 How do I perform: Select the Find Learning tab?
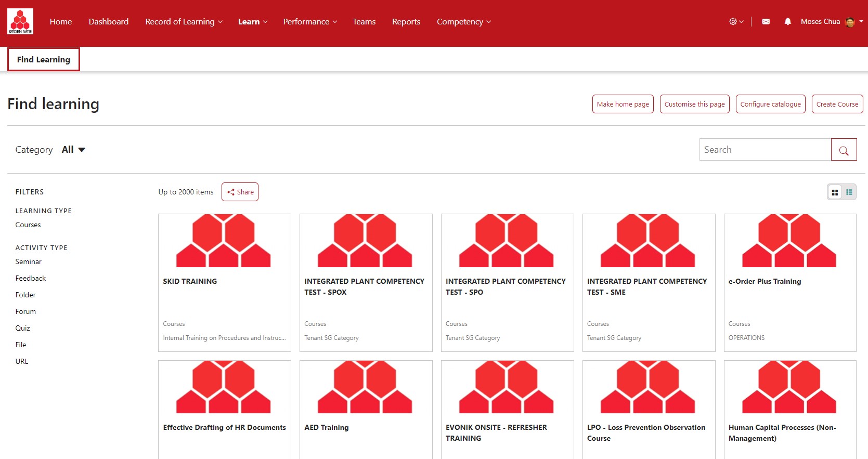tap(44, 59)
